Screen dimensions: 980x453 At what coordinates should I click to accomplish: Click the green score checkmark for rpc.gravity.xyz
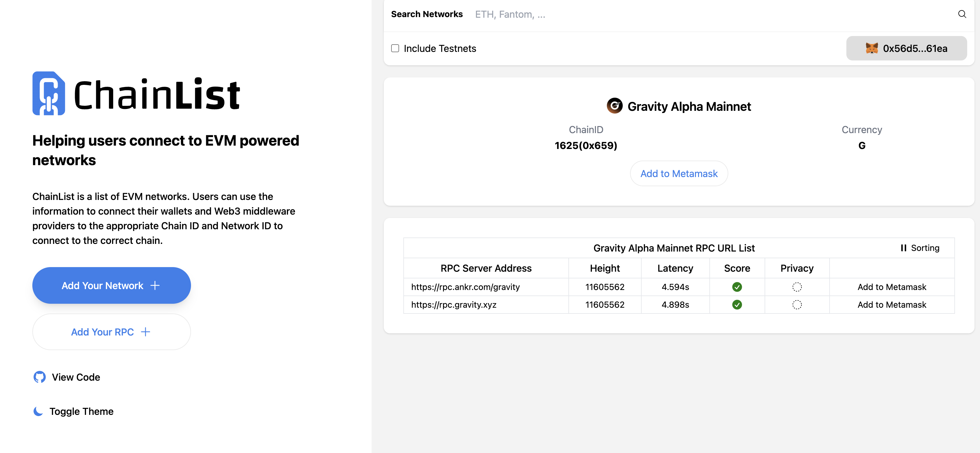click(737, 305)
